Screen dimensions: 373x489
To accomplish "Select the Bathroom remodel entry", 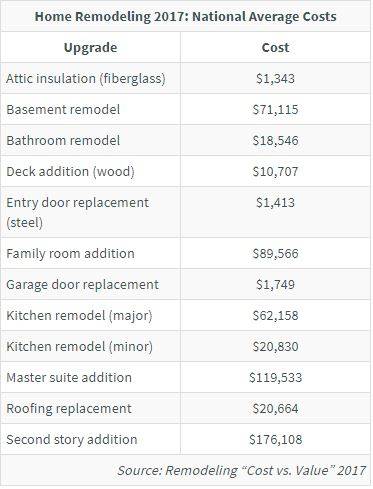I will [x=63, y=140].
